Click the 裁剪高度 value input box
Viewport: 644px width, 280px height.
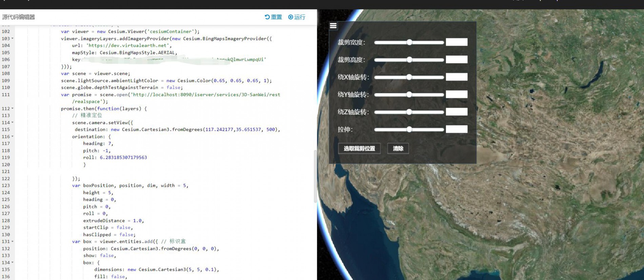click(x=457, y=59)
